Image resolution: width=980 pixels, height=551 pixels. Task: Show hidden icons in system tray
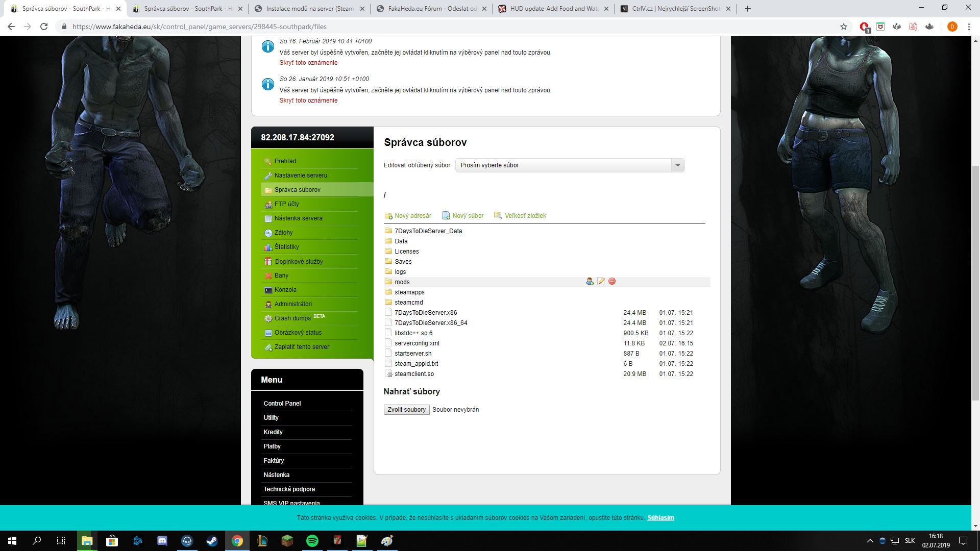(x=870, y=541)
